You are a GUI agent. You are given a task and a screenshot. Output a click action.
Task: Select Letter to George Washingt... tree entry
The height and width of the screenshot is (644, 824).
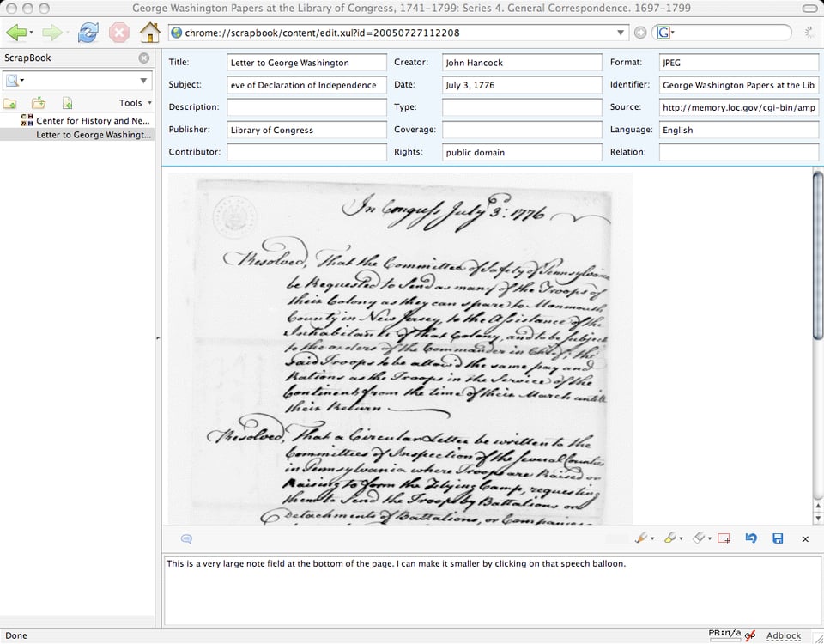[93, 135]
